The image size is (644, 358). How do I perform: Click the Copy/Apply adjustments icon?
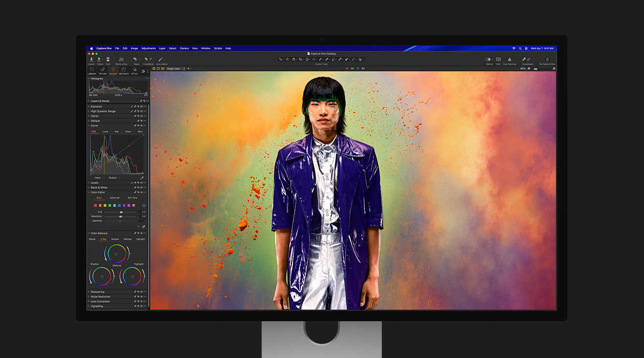coord(525,59)
